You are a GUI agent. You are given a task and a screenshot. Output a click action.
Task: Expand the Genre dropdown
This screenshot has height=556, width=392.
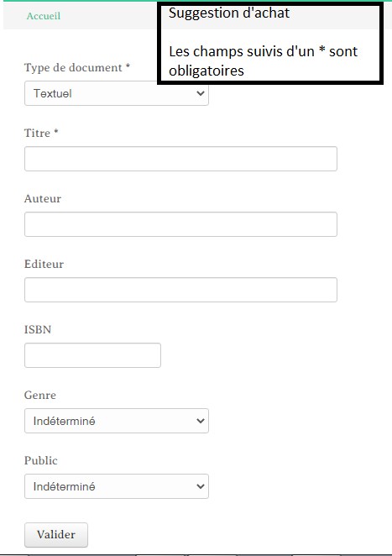(116, 421)
